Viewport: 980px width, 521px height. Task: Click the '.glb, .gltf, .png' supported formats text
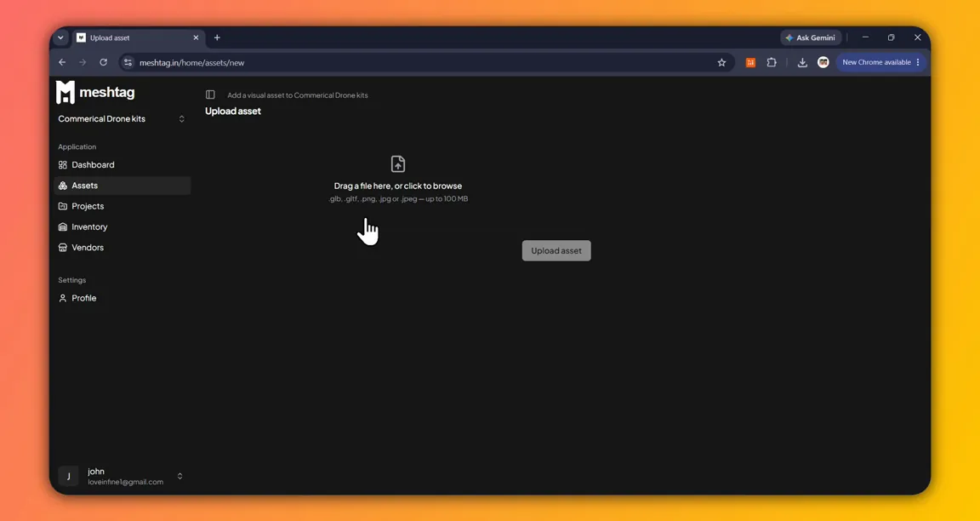pos(398,199)
